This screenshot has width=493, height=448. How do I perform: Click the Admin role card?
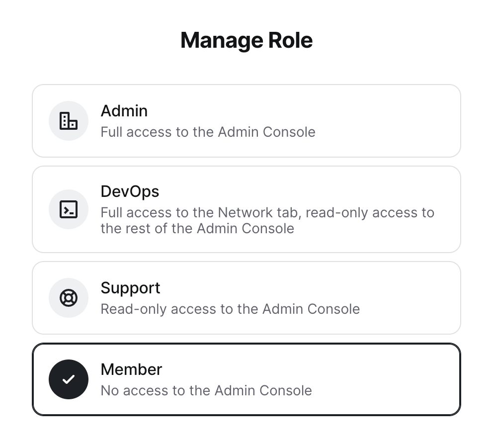246,120
